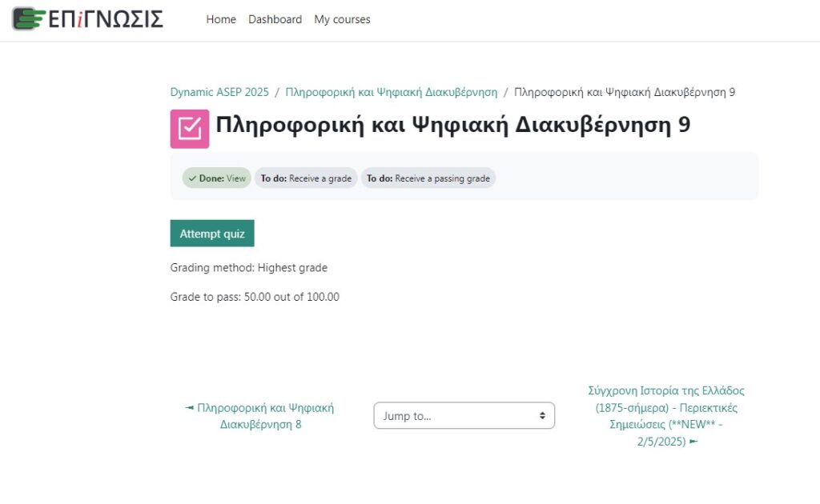Click the 'Grading method: Highest grade' text

tap(248, 267)
